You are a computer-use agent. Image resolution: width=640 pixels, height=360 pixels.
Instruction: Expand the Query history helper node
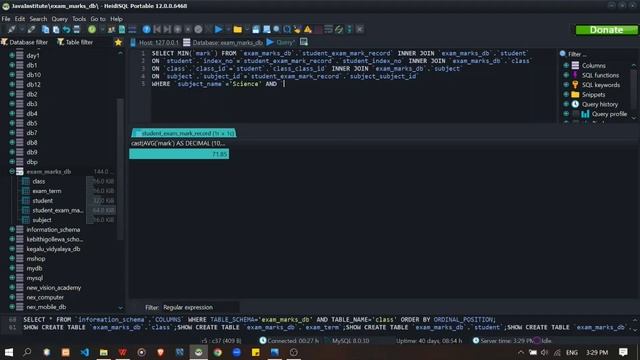point(566,104)
